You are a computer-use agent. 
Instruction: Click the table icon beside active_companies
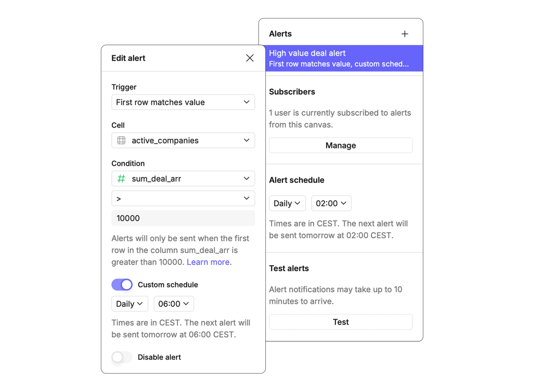(x=121, y=140)
